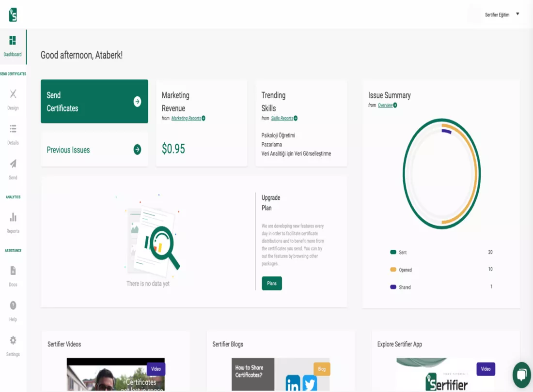Screen dimensions: 533x392
Task: Open the Overview link under Issue Summary
Action: coord(385,105)
